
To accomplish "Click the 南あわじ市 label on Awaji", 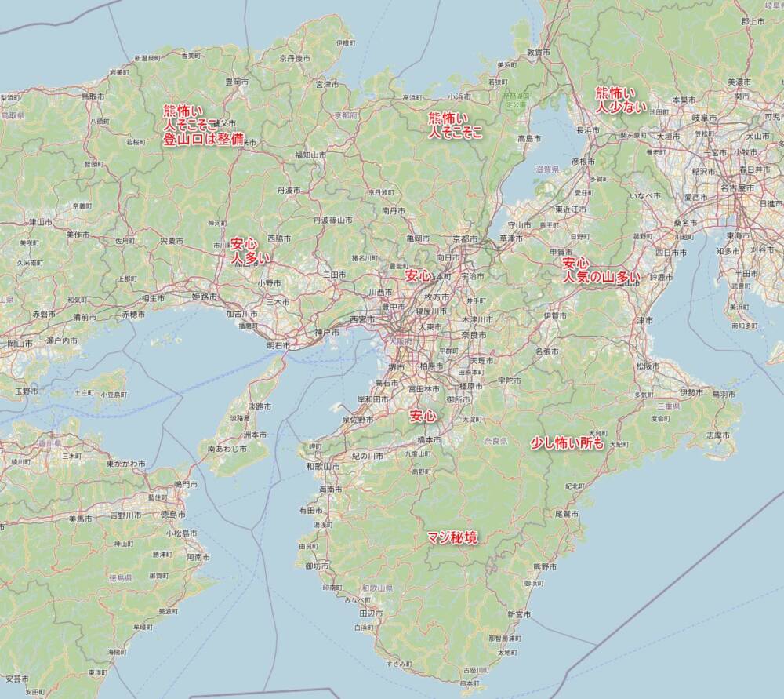I will [x=227, y=449].
